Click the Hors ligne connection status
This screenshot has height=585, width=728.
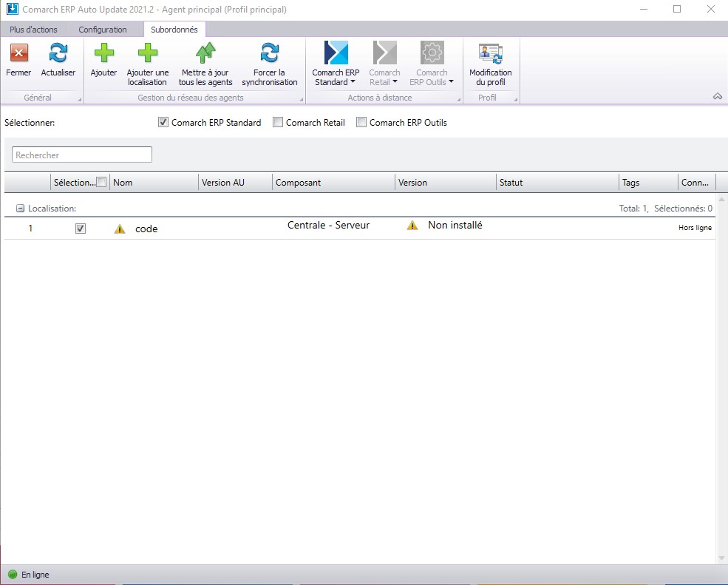(695, 228)
